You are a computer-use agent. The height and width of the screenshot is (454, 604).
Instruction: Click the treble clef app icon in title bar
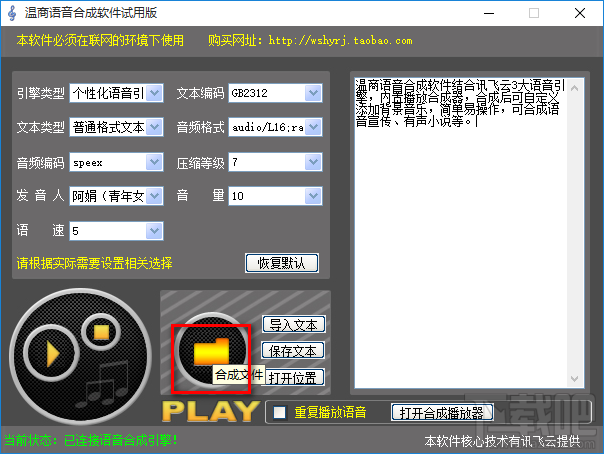click(12, 13)
